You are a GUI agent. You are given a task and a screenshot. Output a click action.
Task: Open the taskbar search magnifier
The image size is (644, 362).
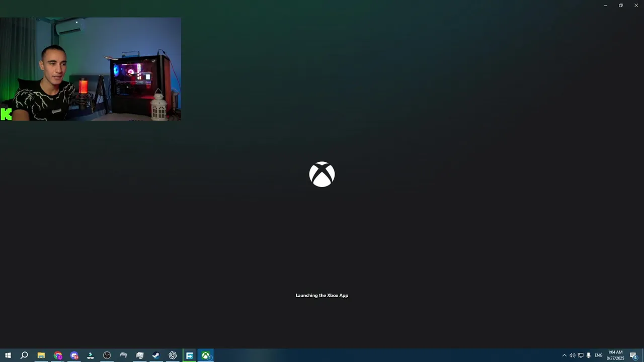click(x=24, y=355)
